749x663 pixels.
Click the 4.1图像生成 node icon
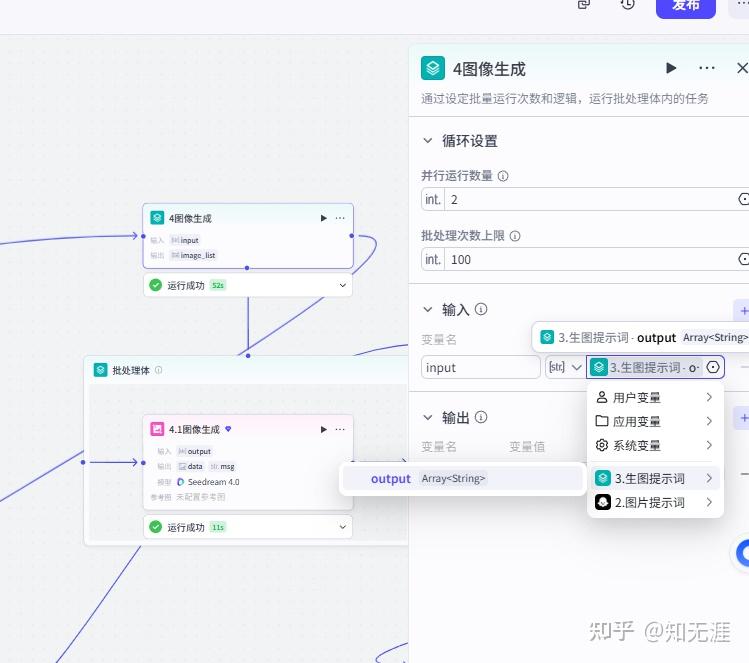[157, 429]
